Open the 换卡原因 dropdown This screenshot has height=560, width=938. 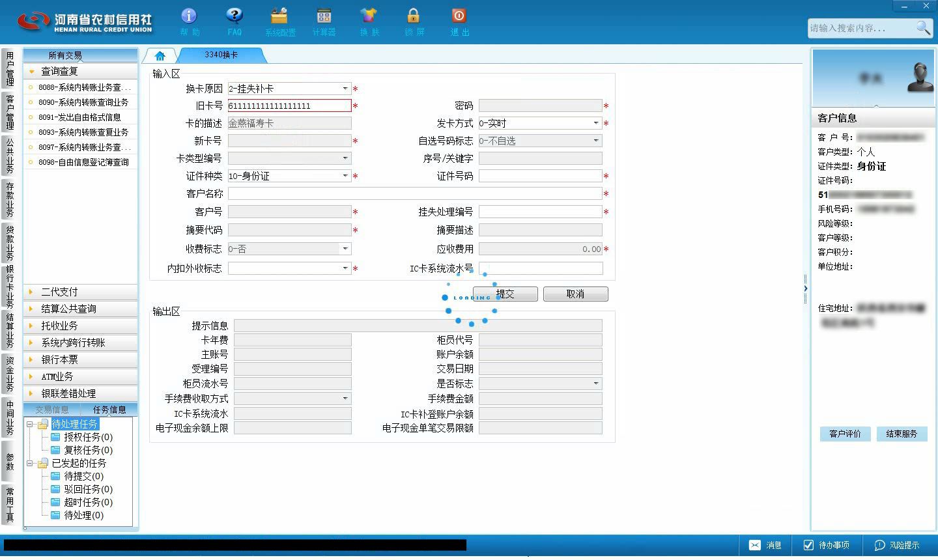[x=345, y=89]
